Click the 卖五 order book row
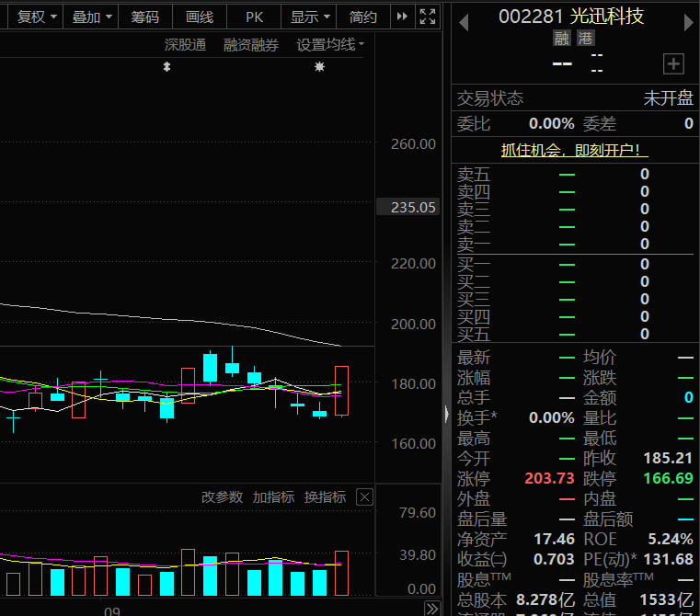Image resolution: width=700 pixels, height=616 pixels. pyautogui.click(x=575, y=174)
